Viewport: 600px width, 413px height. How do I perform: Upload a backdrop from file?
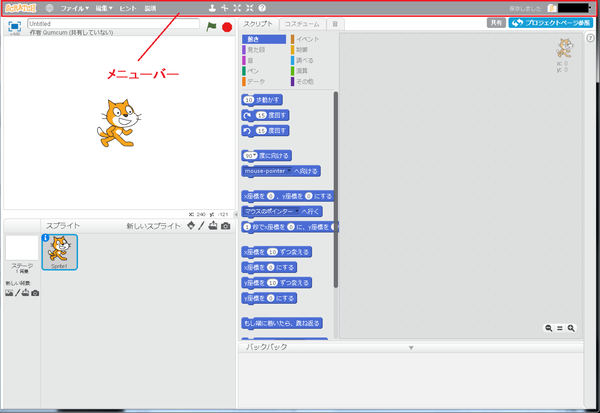(25, 293)
